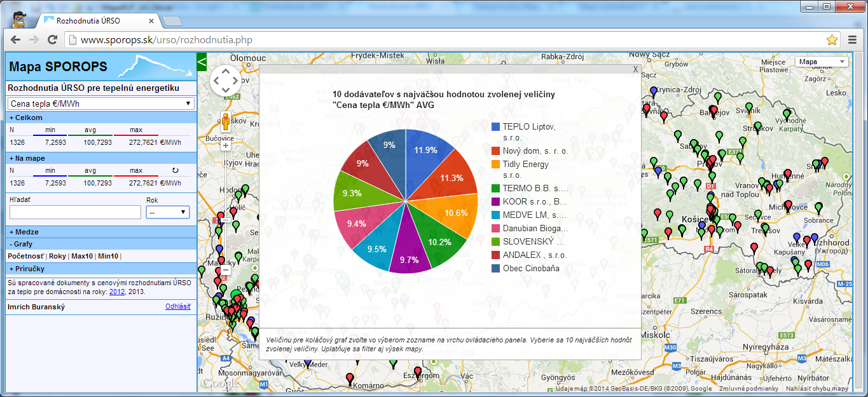Open the Mapa map type dropdown

coord(822,62)
